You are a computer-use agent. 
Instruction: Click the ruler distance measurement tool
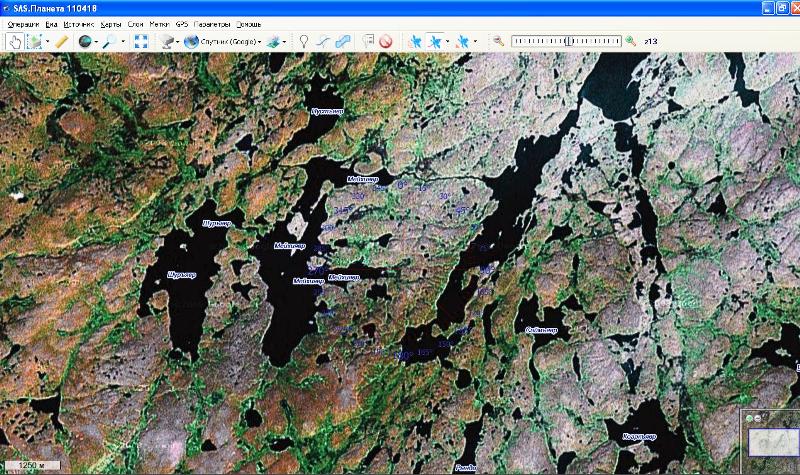[63, 41]
